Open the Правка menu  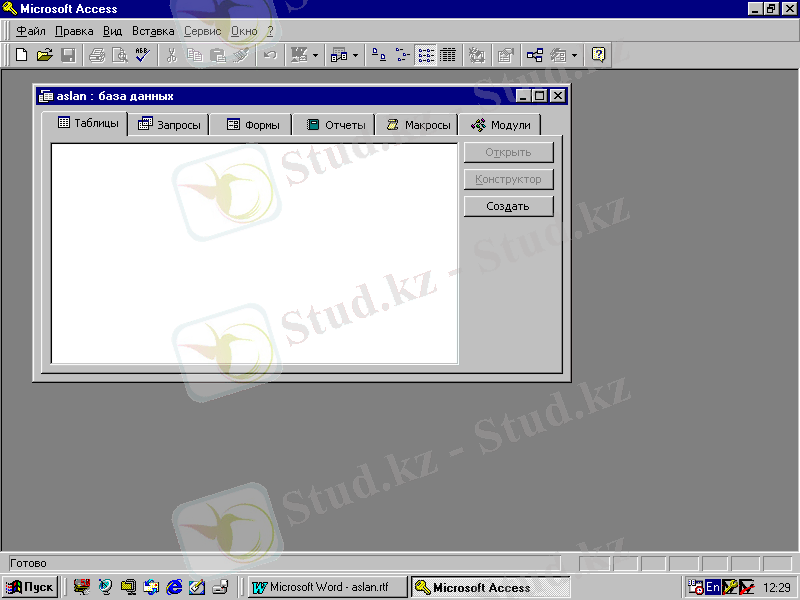point(74,31)
